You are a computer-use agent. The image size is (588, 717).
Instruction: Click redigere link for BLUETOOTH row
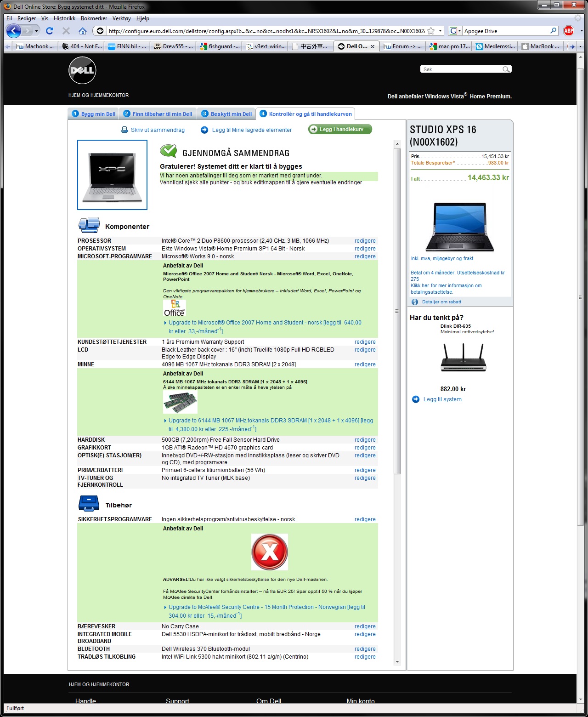365,649
